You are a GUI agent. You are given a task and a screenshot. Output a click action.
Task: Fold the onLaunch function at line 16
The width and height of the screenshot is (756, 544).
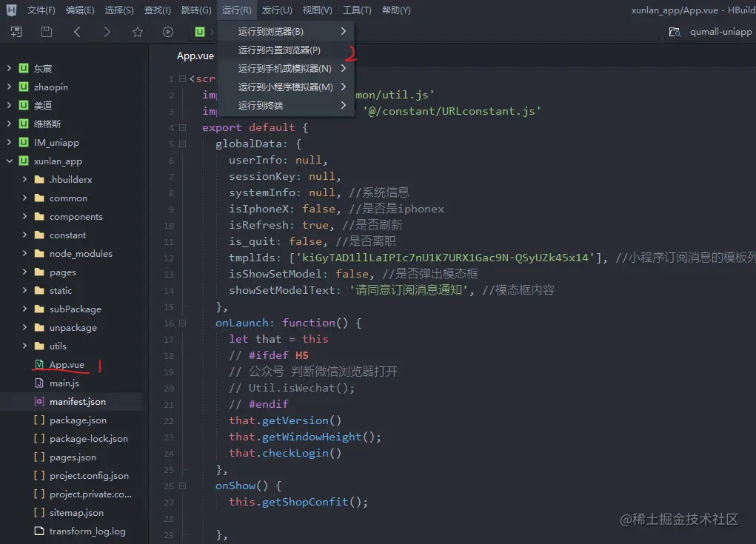click(x=182, y=323)
